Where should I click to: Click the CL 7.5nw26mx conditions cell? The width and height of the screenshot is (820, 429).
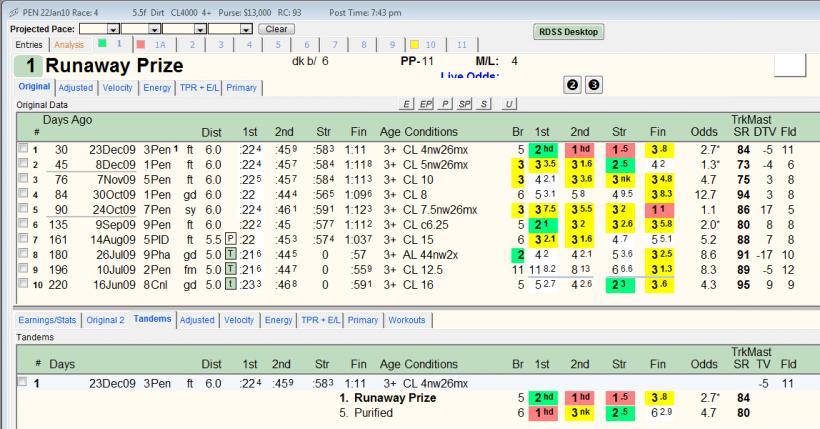(440, 210)
